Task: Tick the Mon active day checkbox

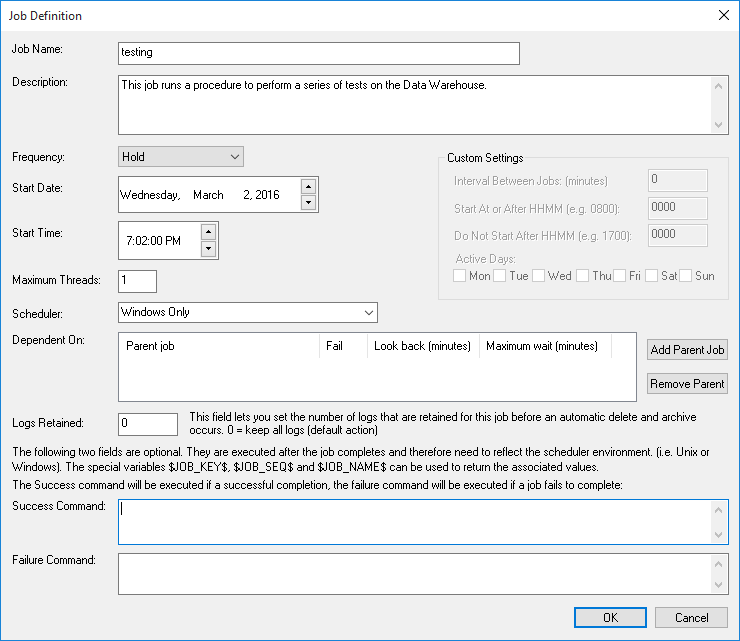Action: pos(460,276)
